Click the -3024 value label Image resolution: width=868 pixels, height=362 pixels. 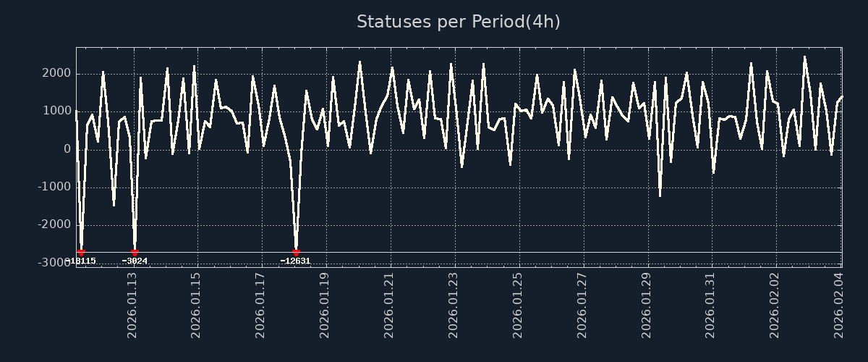[135, 261]
